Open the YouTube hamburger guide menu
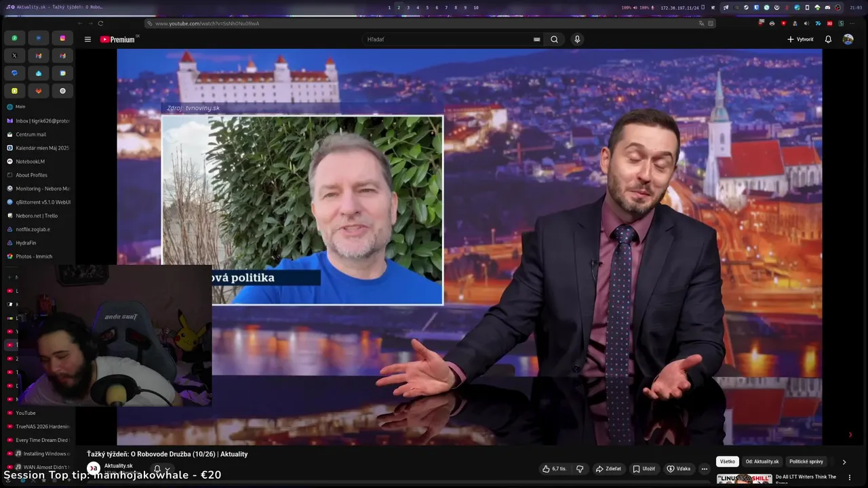Screen dimensions: 868x488 click(87, 39)
